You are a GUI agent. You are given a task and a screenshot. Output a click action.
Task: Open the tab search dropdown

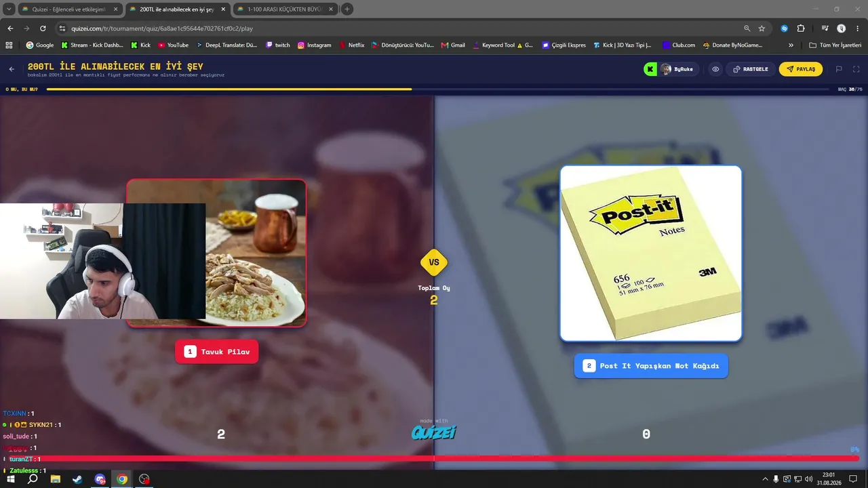coord(9,9)
